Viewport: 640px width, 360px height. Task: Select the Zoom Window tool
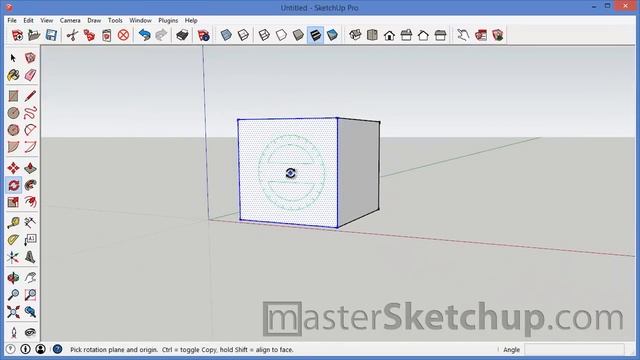pos(30,295)
